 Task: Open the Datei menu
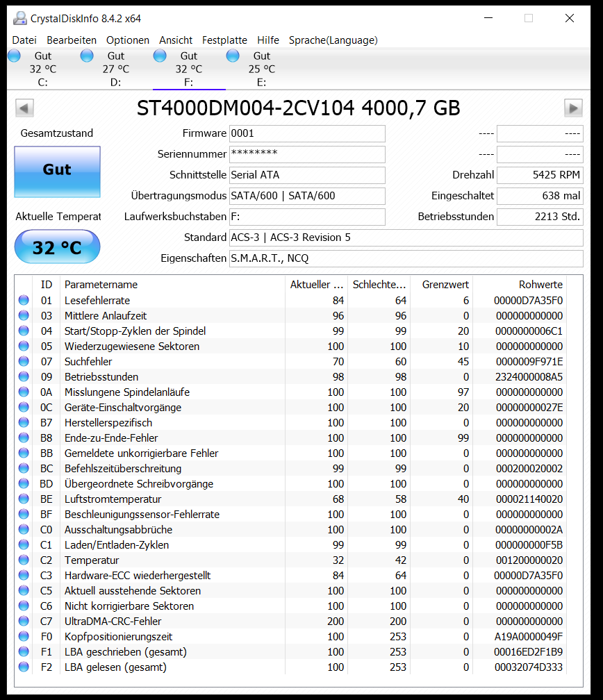coord(24,40)
